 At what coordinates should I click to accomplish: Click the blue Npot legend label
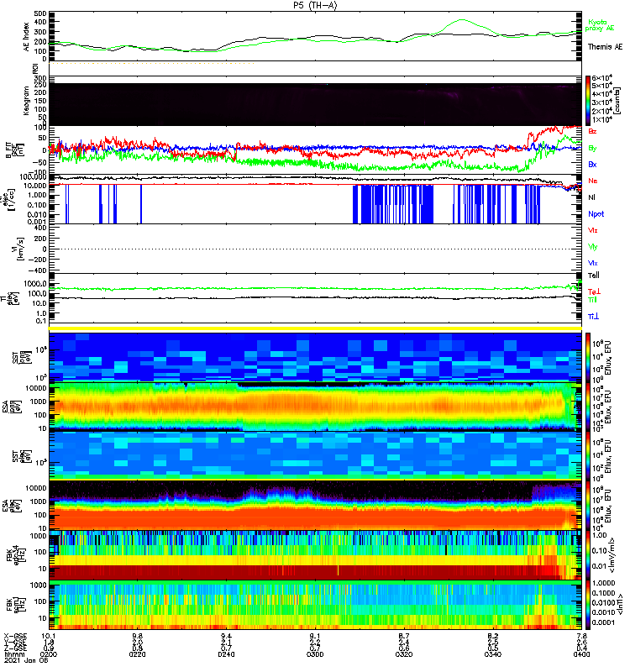click(596, 214)
